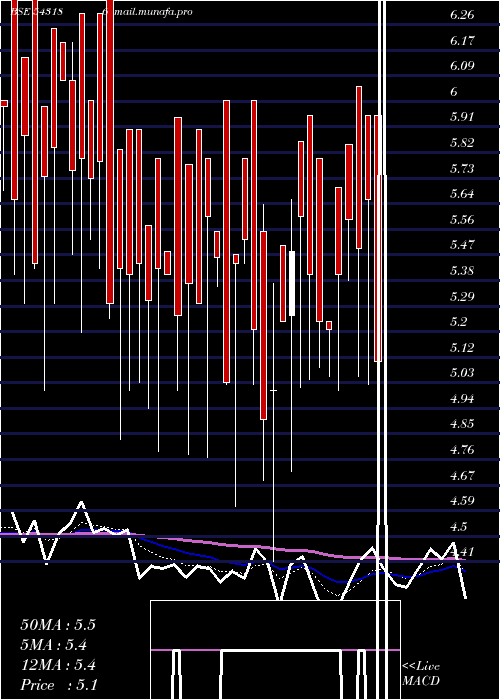Click the 4.85 price axis label
The image size is (500, 700).
(x=462, y=424)
